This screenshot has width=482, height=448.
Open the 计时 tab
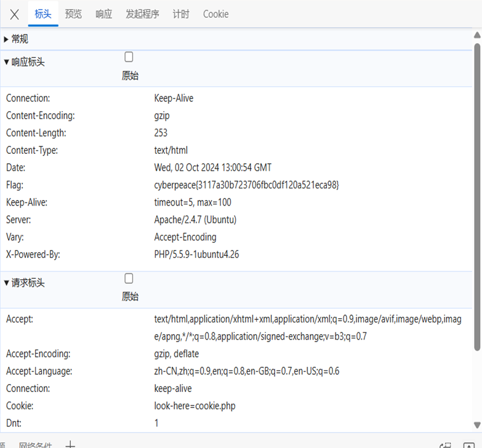(x=181, y=14)
